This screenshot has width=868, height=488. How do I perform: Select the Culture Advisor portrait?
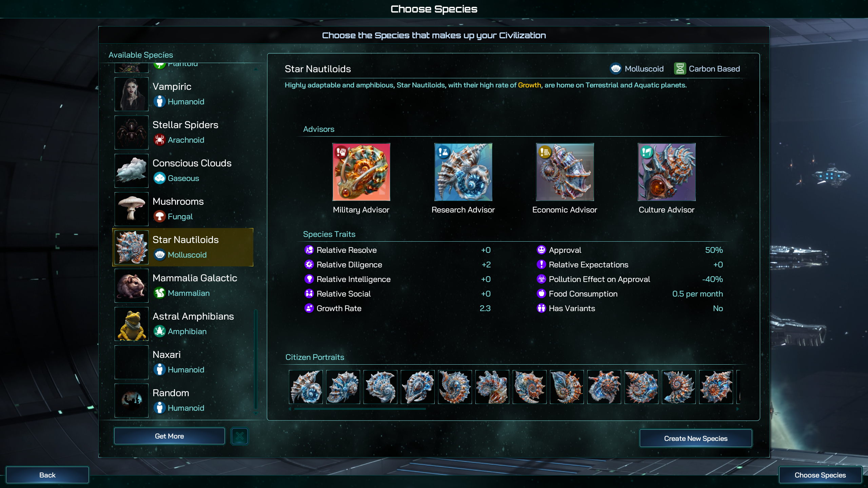pos(667,172)
